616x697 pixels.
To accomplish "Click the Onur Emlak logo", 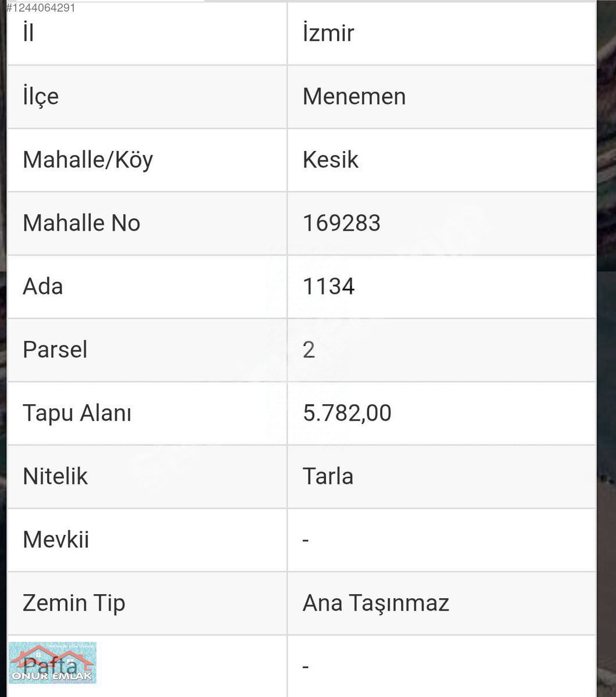I will click(x=52, y=663).
